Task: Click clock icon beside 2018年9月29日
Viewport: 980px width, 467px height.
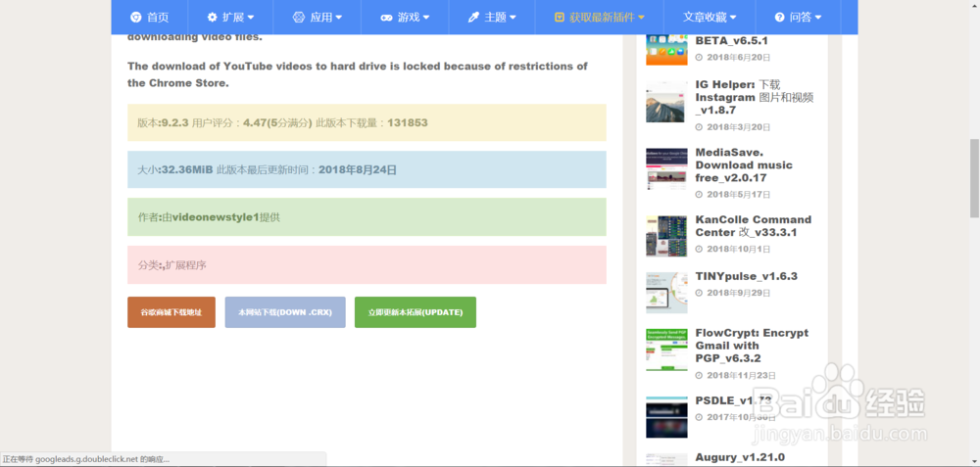Action: tap(700, 293)
